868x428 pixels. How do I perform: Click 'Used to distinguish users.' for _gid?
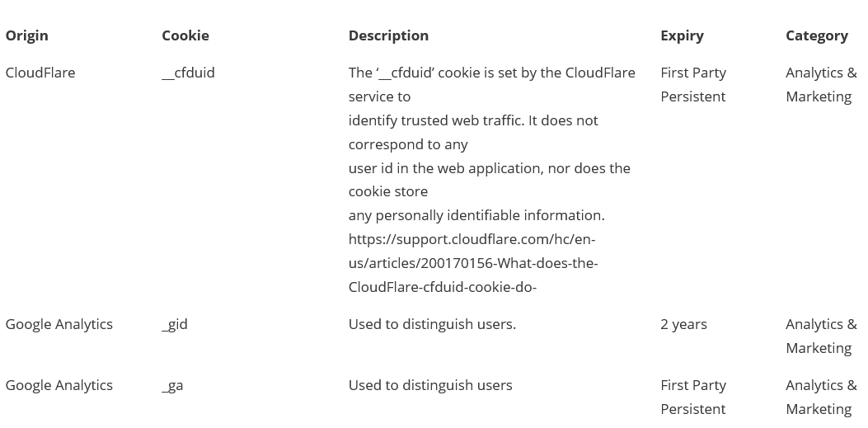[x=432, y=324]
